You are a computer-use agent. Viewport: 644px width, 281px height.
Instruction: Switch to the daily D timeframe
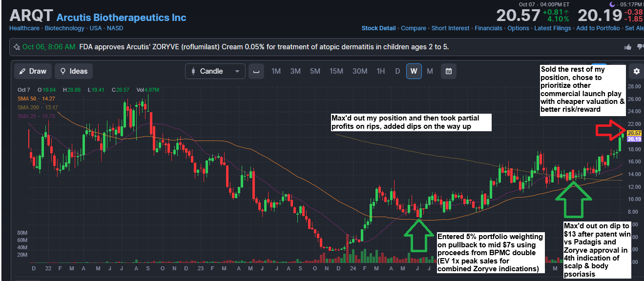tap(397, 71)
